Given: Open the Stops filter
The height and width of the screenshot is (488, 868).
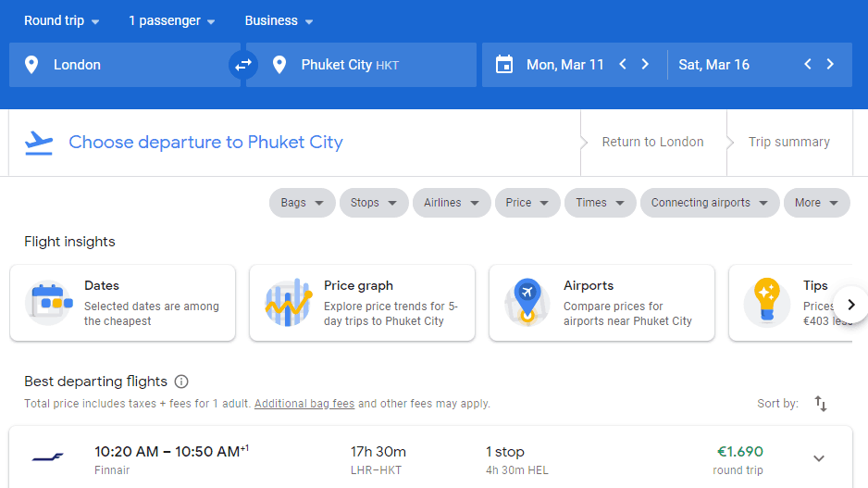Looking at the screenshot, I should coord(373,203).
